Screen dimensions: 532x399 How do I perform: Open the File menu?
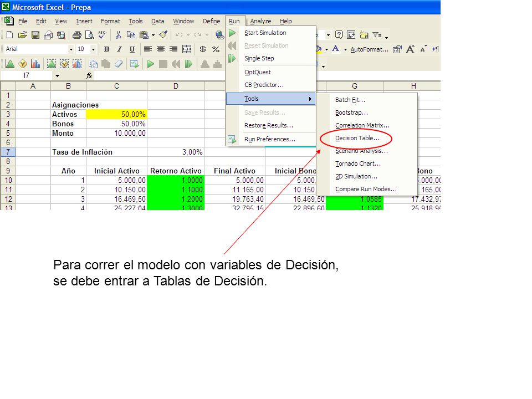click(x=23, y=21)
